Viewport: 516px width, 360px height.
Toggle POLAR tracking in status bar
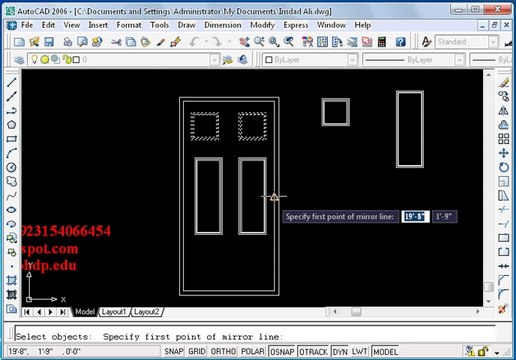253,352
